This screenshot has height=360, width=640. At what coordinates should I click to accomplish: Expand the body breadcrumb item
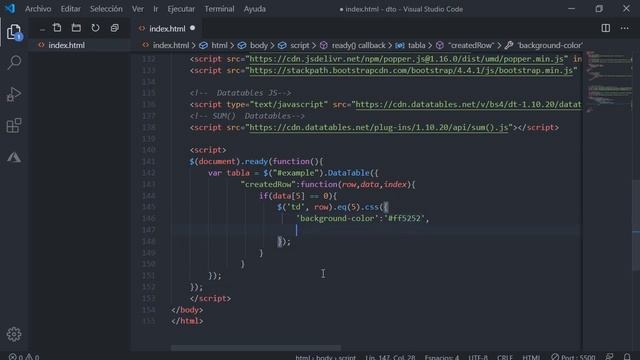(259, 45)
